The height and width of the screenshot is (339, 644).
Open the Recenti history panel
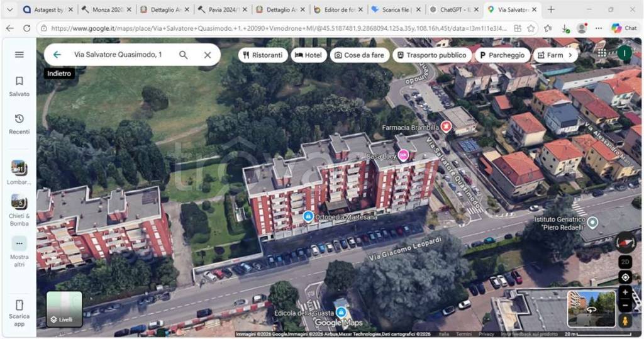19,123
